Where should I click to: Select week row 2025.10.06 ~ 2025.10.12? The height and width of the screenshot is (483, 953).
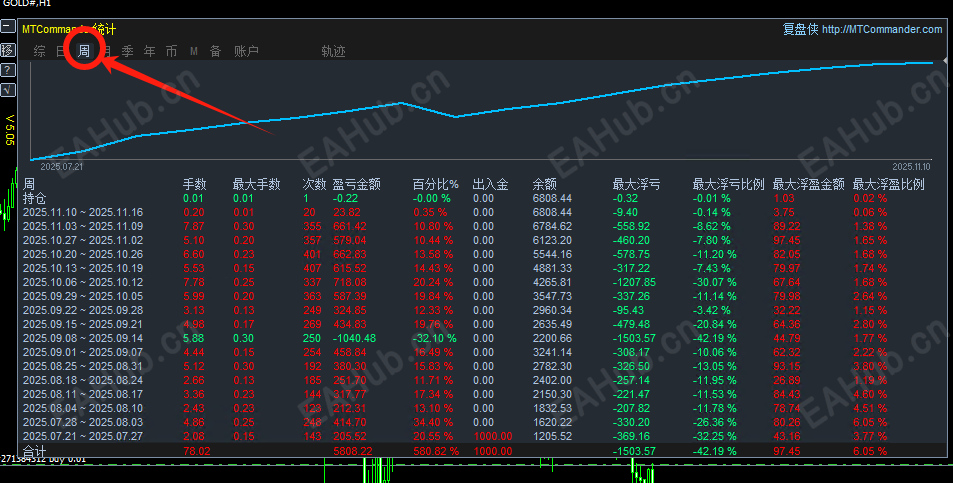pyautogui.click(x=83, y=282)
